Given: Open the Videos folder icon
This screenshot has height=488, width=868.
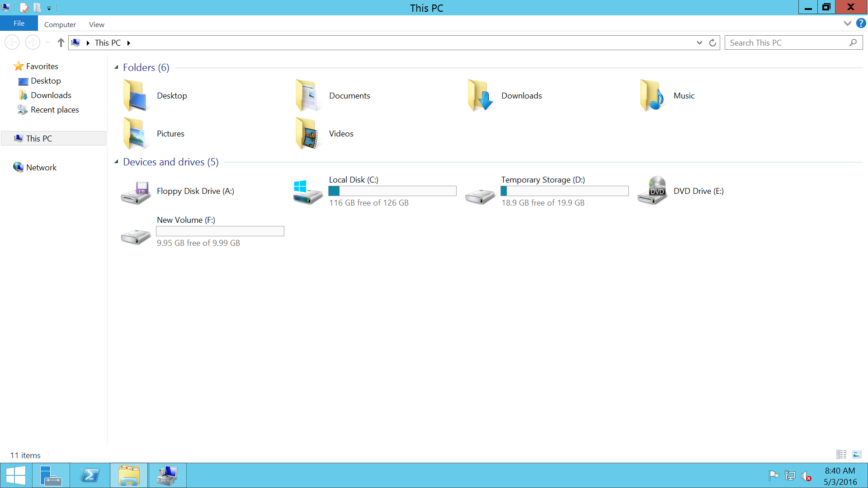Looking at the screenshot, I should [307, 133].
